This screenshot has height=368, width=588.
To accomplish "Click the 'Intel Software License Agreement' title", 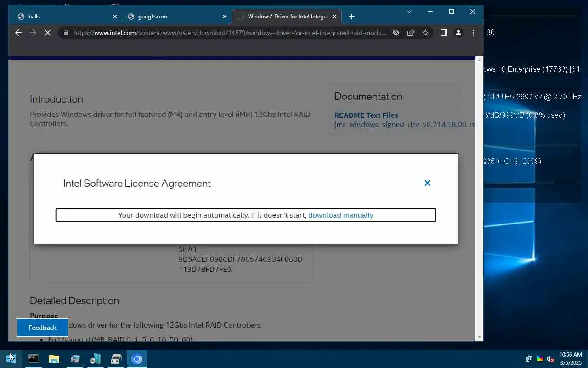I will (x=137, y=183).
